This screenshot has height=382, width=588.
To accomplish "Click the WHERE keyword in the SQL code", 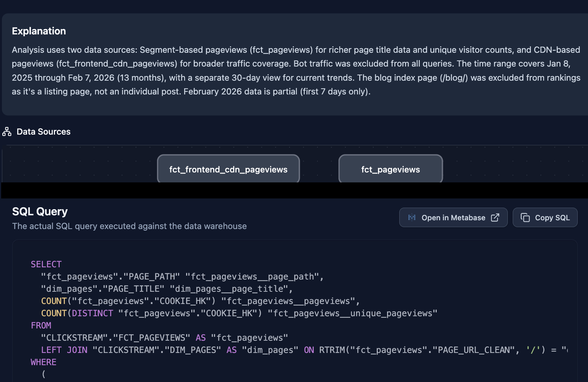I will [43, 362].
